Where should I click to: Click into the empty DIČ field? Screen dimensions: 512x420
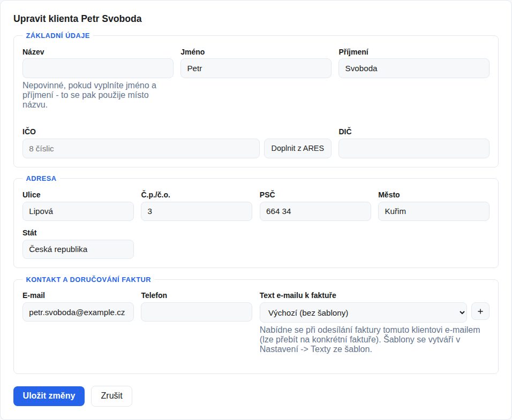(x=414, y=148)
